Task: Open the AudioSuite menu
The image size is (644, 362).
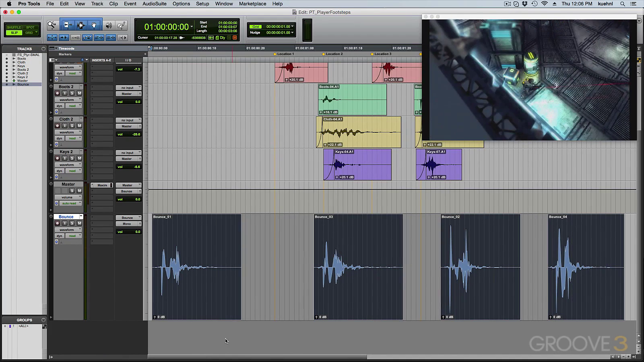Action: [155, 4]
